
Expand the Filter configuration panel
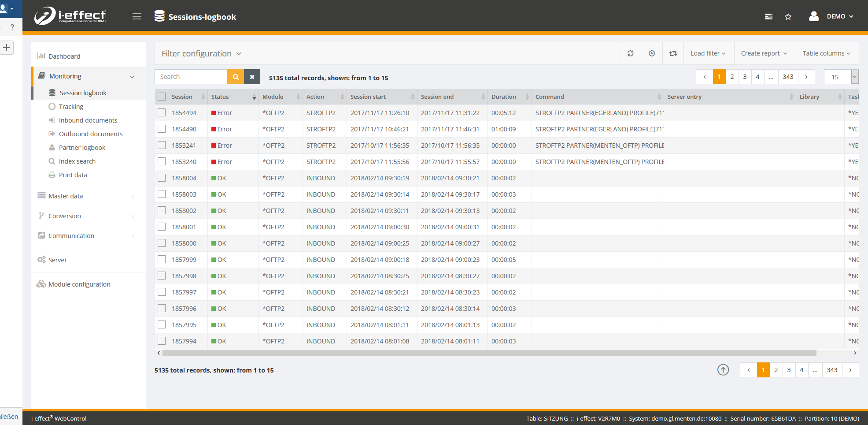tap(201, 54)
